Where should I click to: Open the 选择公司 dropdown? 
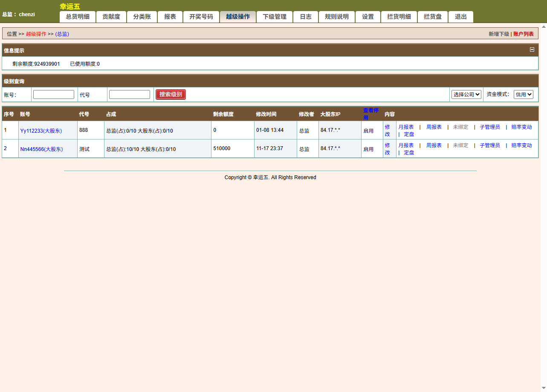click(466, 94)
